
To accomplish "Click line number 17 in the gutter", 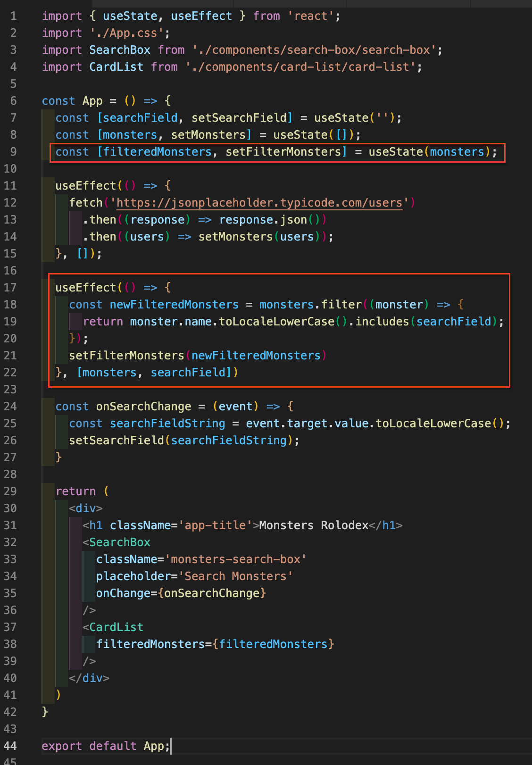I will point(10,288).
